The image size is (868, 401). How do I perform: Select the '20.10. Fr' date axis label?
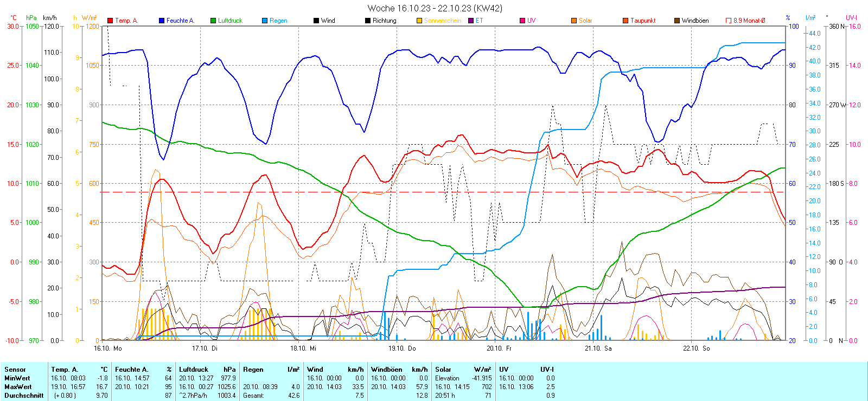pyautogui.click(x=499, y=348)
